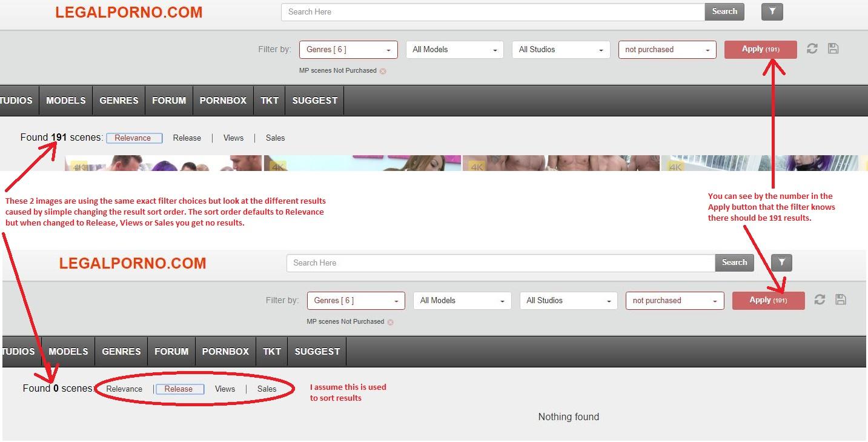Select Relevance sort in lower results row

click(124, 389)
